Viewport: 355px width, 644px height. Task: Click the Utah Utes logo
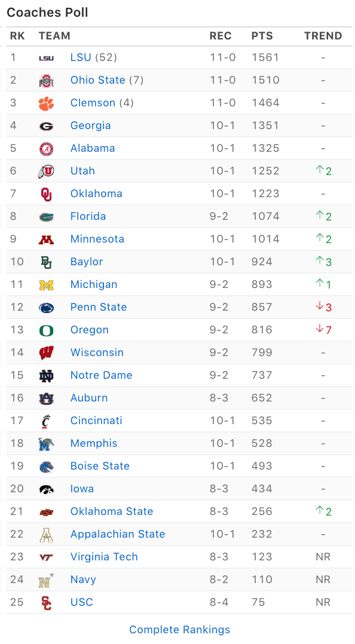[x=47, y=171]
